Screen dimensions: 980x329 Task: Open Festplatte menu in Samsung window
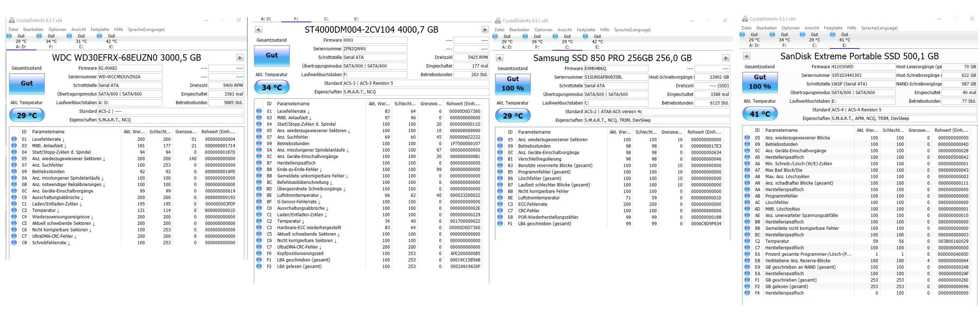click(586, 30)
